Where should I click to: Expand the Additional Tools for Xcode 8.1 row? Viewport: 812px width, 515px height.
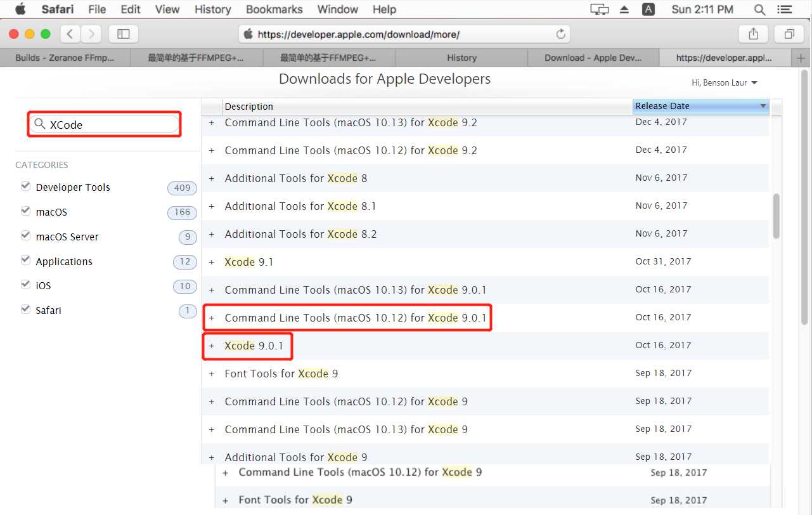tap(212, 207)
